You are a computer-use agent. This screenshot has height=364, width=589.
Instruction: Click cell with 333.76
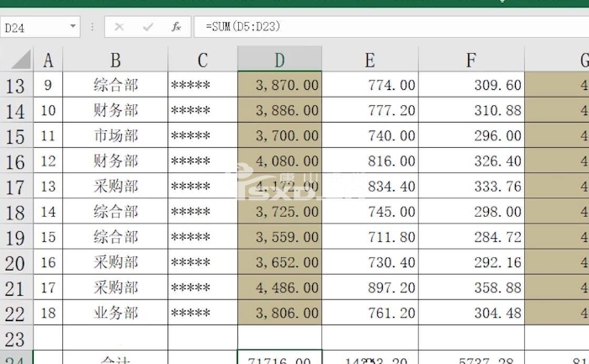click(471, 187)
